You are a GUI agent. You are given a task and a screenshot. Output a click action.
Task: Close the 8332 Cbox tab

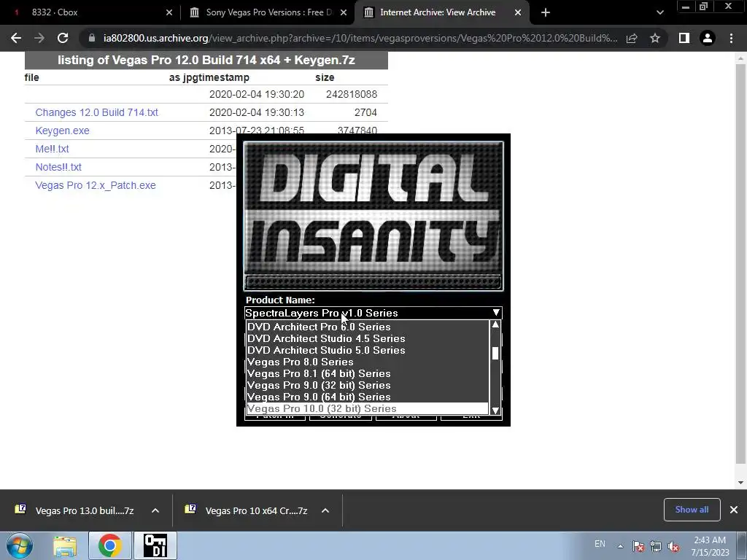tap(169, 12)
